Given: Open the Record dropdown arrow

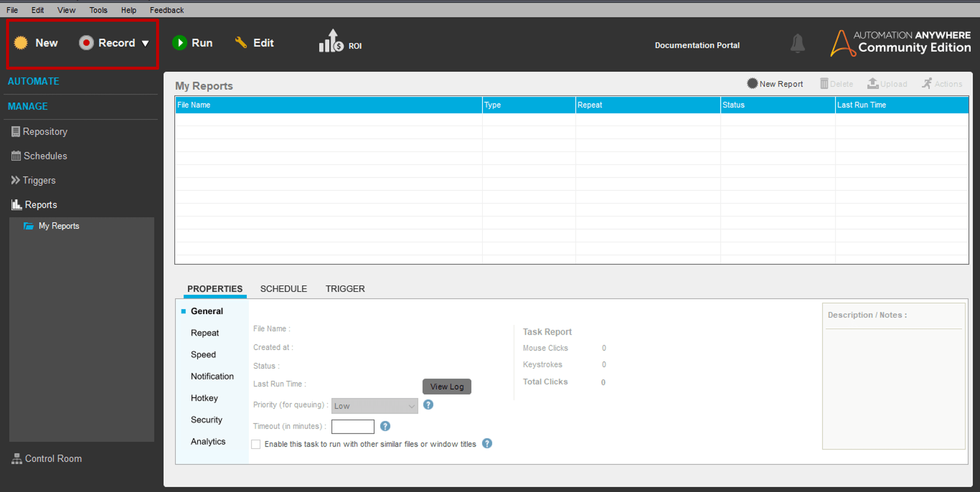Looking at the screenshot, I should (145, 43).
